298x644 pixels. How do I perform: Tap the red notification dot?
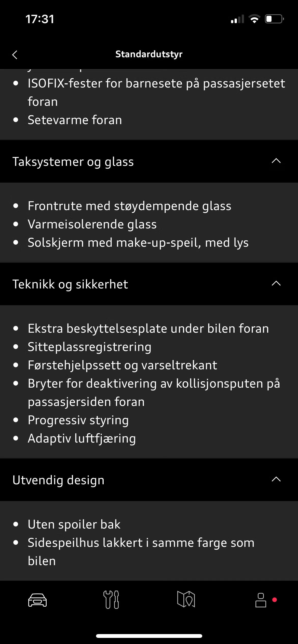(275, 600)
